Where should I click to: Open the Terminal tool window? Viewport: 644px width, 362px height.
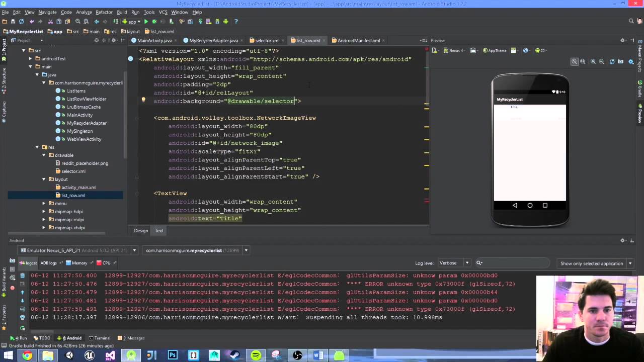coord(100,338)
